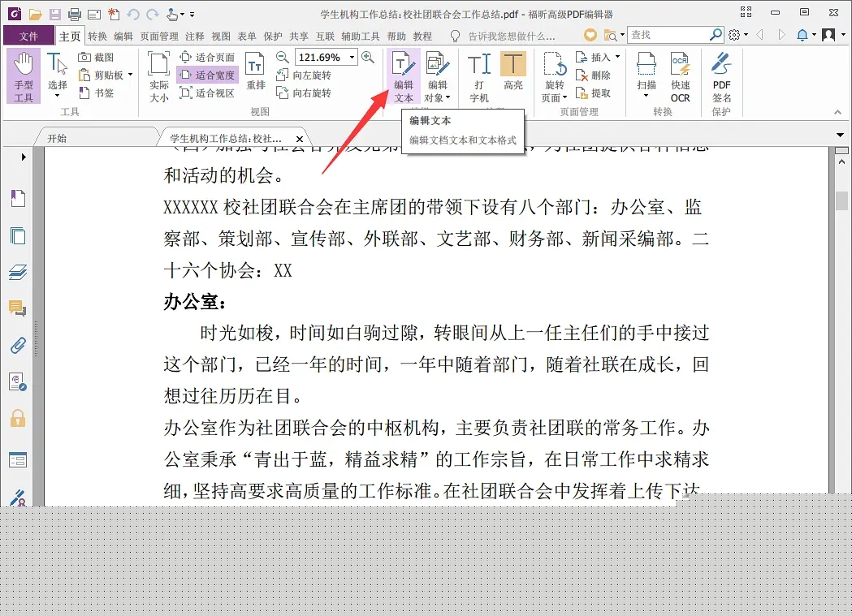Viewport: 852px width, 616px height.
Task: Open PDF Sign (PDF签名) tool
Action: coord(721,77)
